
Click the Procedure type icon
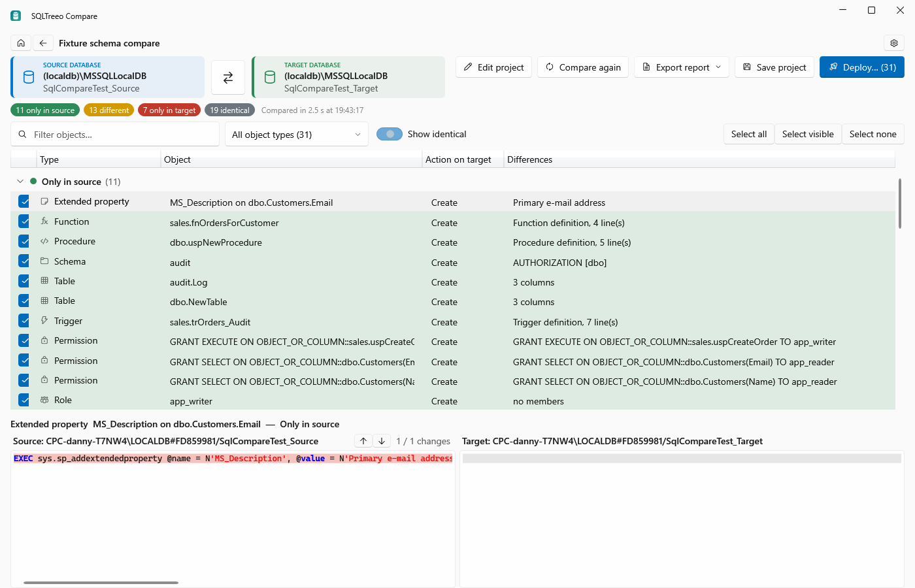[x=44, y=241]
